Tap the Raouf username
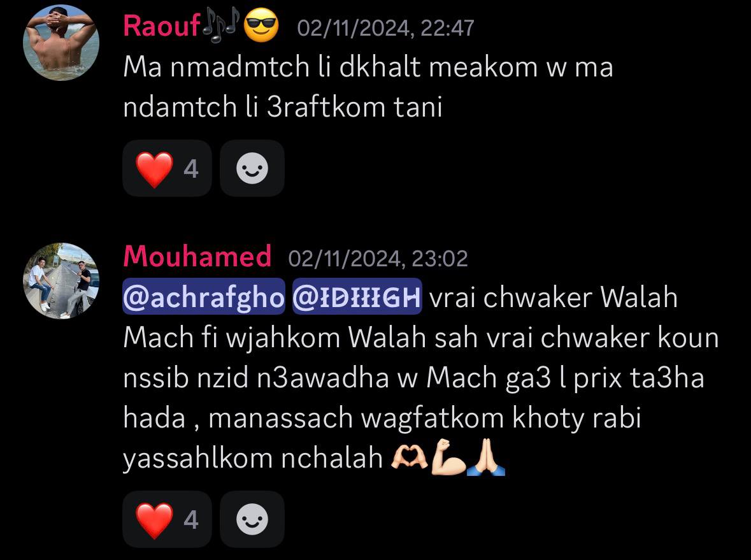751x560 pixels. (161, 26)
